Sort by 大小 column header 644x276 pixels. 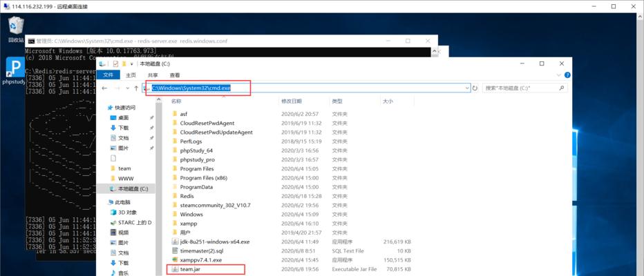click(x=388, y=101)
